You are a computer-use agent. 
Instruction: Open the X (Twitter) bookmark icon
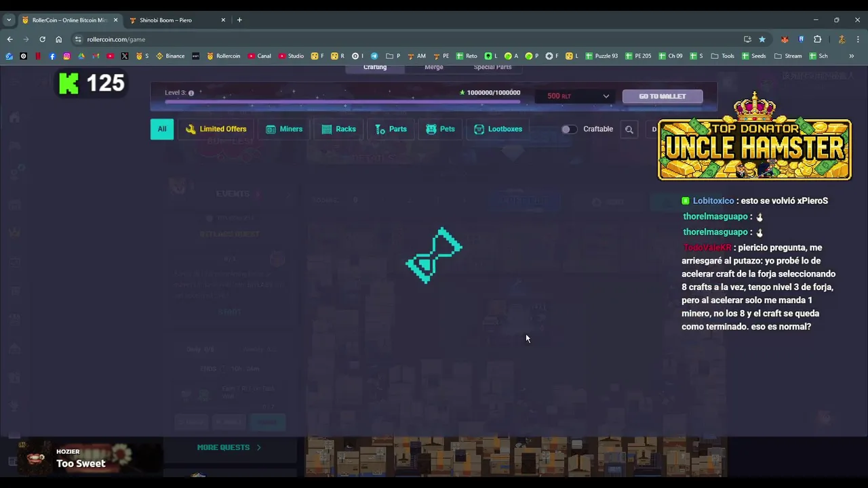tap(125, 56)
